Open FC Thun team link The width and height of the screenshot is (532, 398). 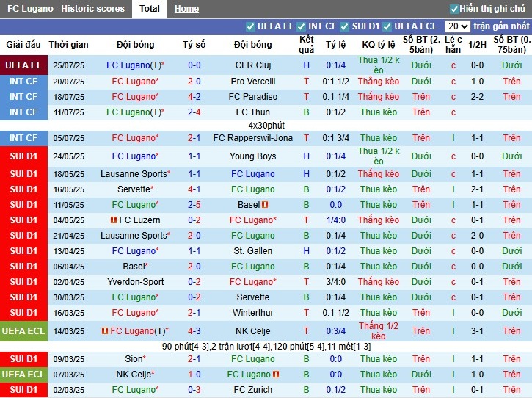[x=252, y=112]
